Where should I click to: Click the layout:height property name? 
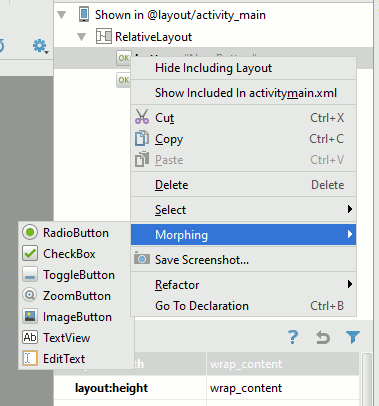111,388
